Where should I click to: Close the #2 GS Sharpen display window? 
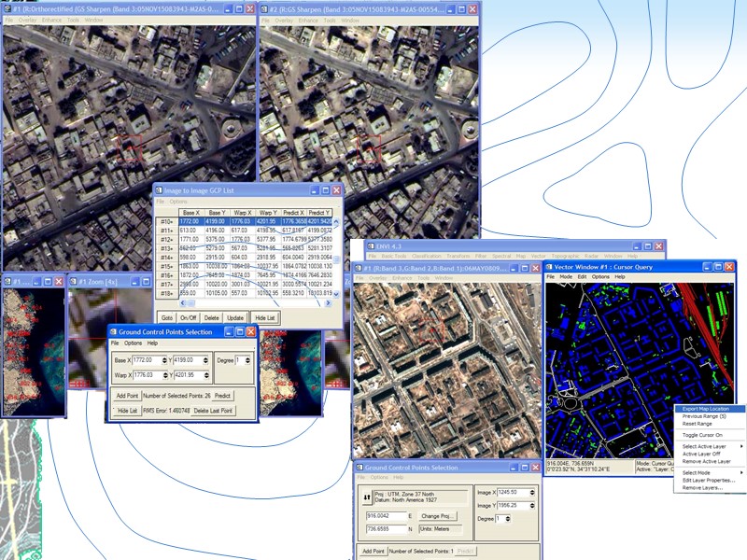(472, 9)
